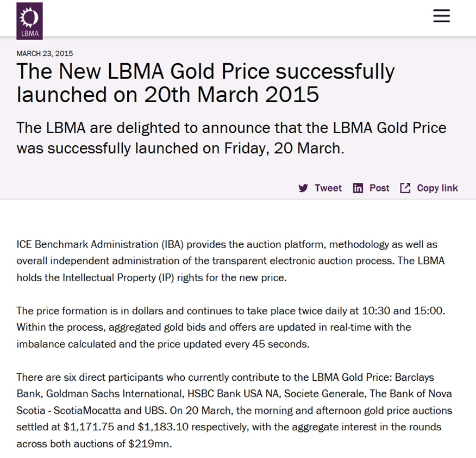Screen dimensions: 476x458
Task: Click the Twitter bird icon
Action: tap(303, 188)
